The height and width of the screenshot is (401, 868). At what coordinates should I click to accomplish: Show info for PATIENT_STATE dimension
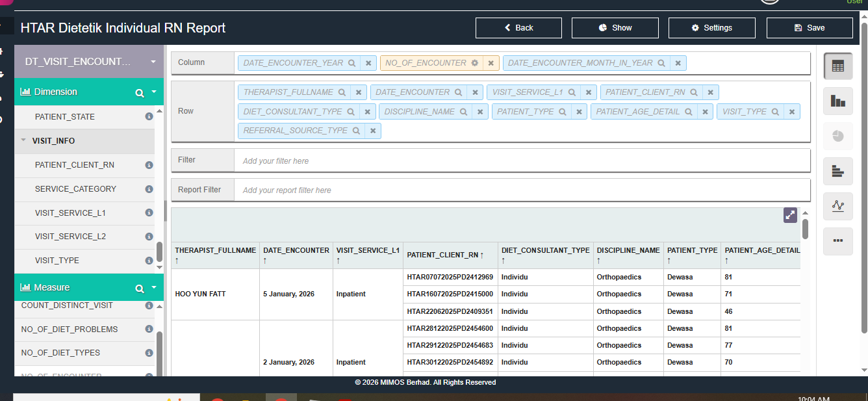tap(149, 117)
